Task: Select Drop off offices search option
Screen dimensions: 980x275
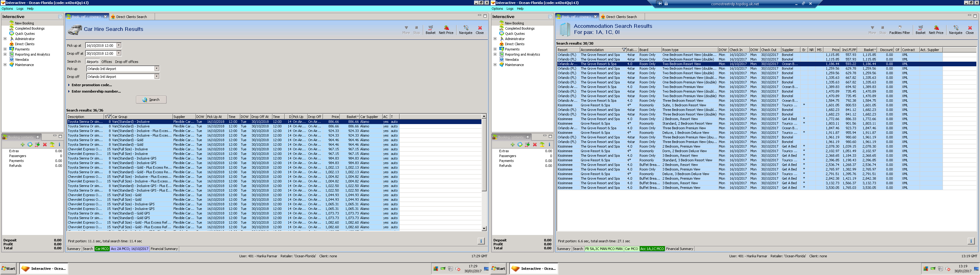Action: click(127, 61)
